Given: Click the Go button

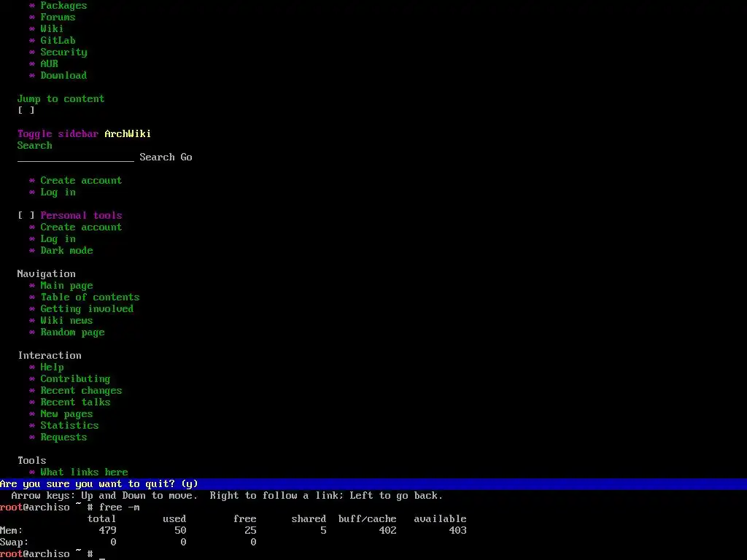Looking at the screenshot, I should tap(186, 157).
